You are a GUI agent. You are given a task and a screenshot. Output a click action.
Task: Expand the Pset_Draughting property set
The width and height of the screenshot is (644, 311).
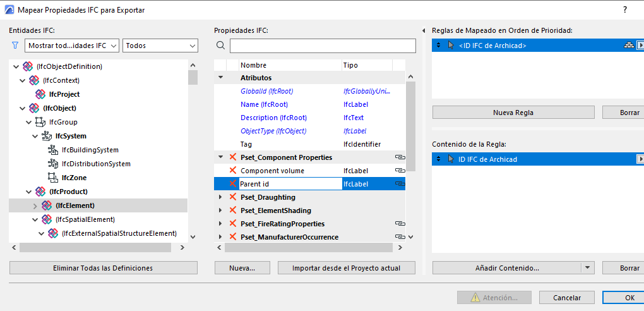tap(220, 197)
